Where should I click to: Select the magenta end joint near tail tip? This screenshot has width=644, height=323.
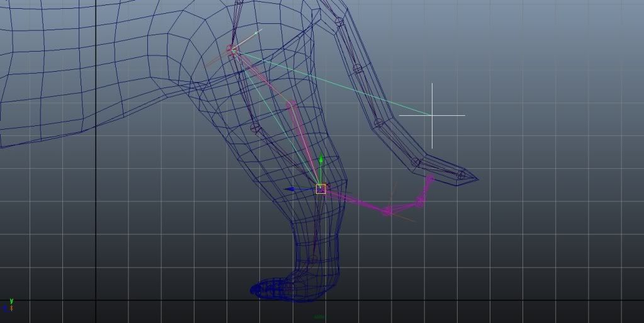(430, 178)
